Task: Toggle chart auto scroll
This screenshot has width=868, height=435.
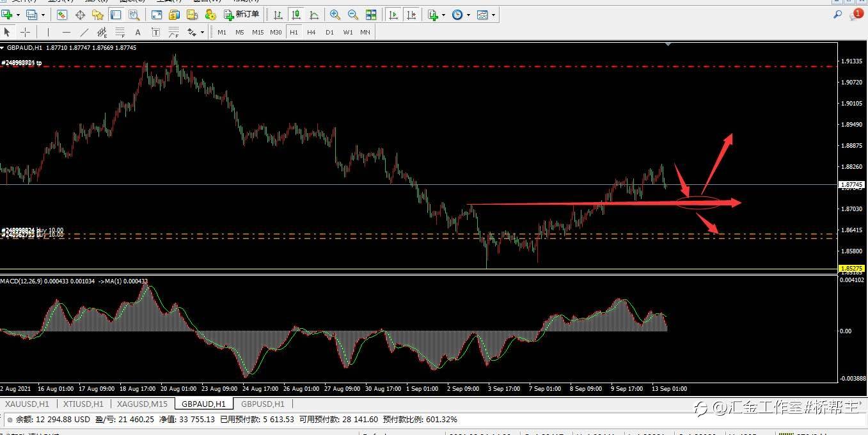Action: [x=394, y=15]
